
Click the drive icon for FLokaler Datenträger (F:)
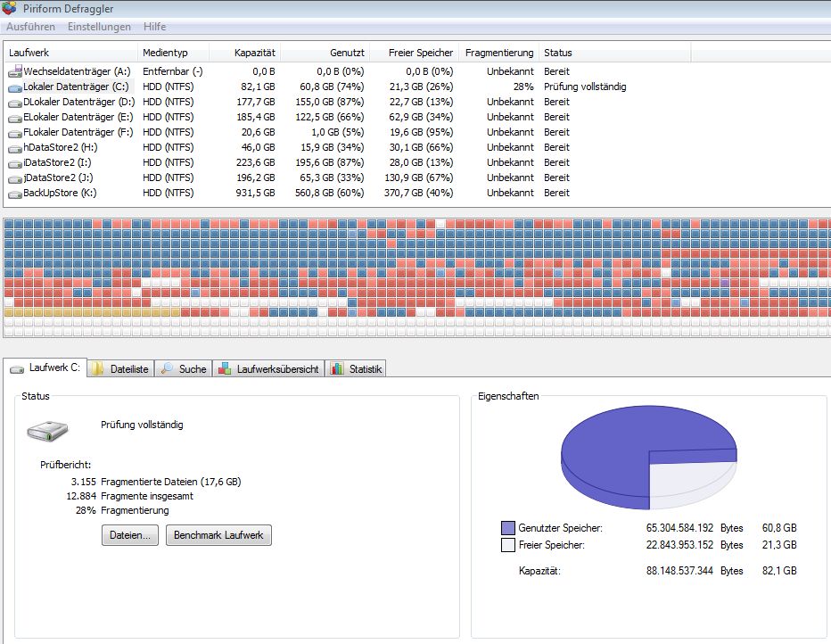point(15,133)
